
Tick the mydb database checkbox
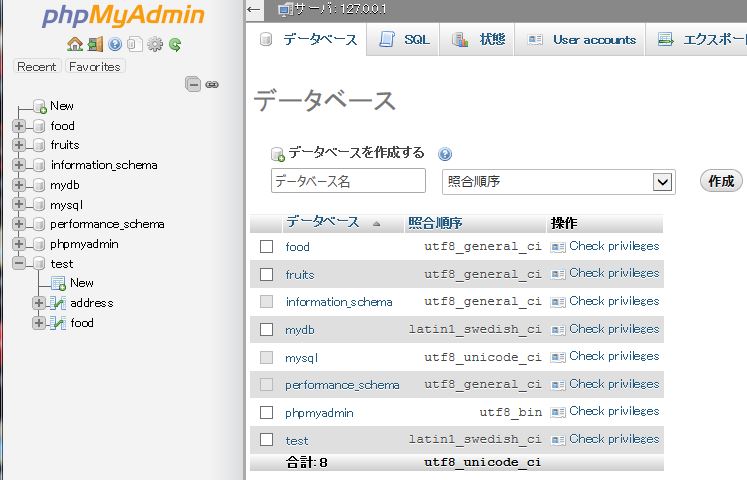point(266,329)
